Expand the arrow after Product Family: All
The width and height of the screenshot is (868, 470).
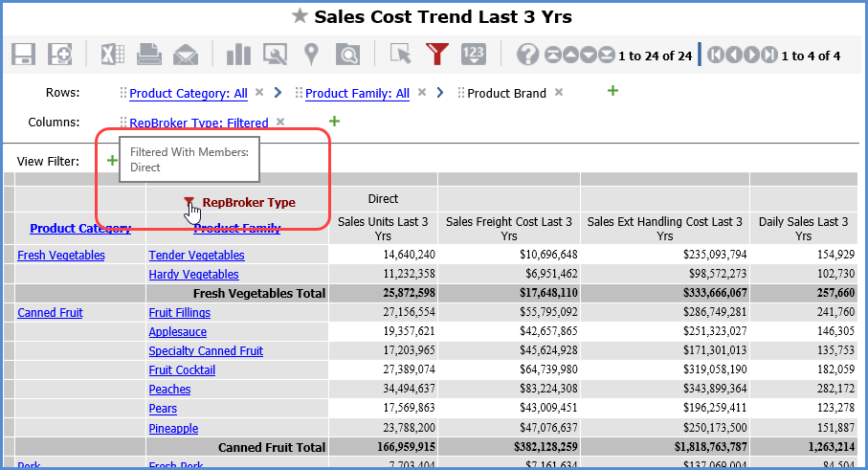click(x=439, y=93)
